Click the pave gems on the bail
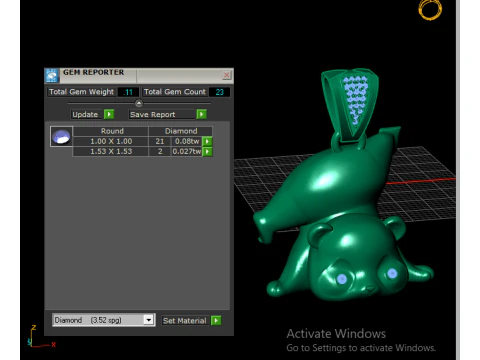Image resolution: width=480 pixels, height=360 pixels. tap(355, 99)
